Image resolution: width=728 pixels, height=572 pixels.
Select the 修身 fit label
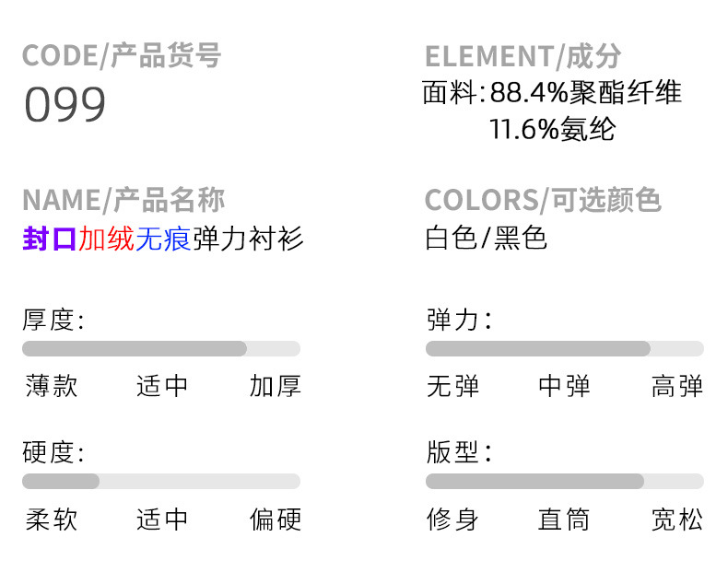tap(452, 519)
